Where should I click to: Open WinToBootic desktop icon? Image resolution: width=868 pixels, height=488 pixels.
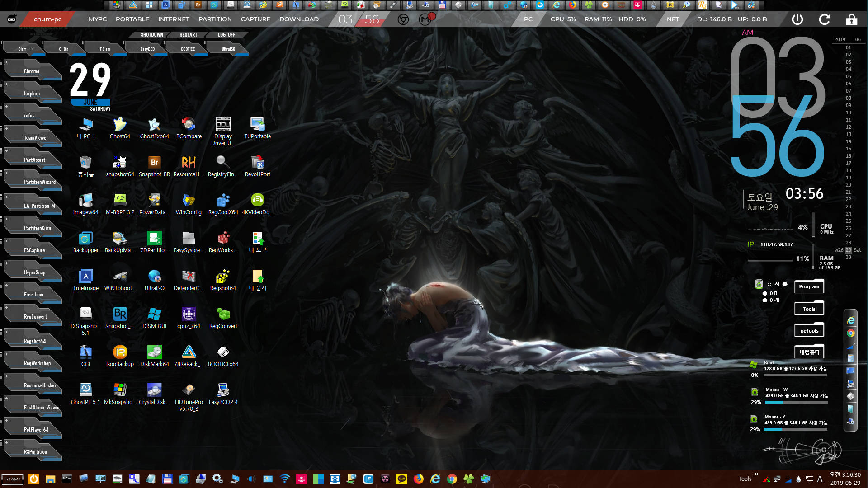coord(120,280)
